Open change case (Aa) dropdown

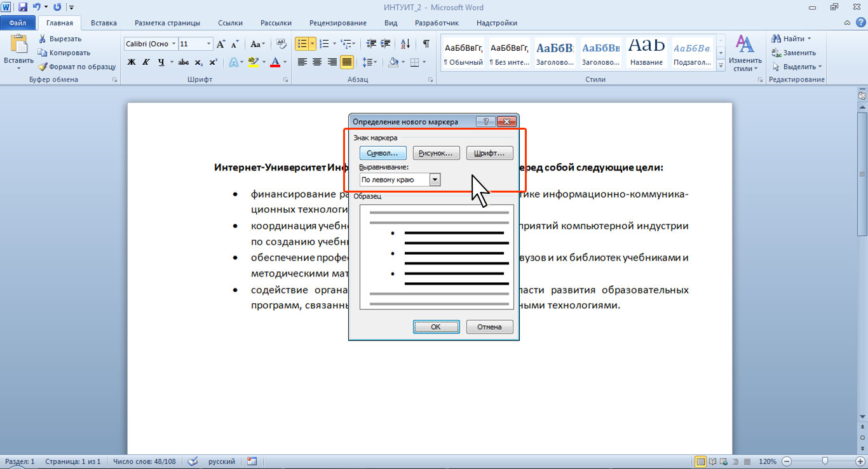point(257,44)
